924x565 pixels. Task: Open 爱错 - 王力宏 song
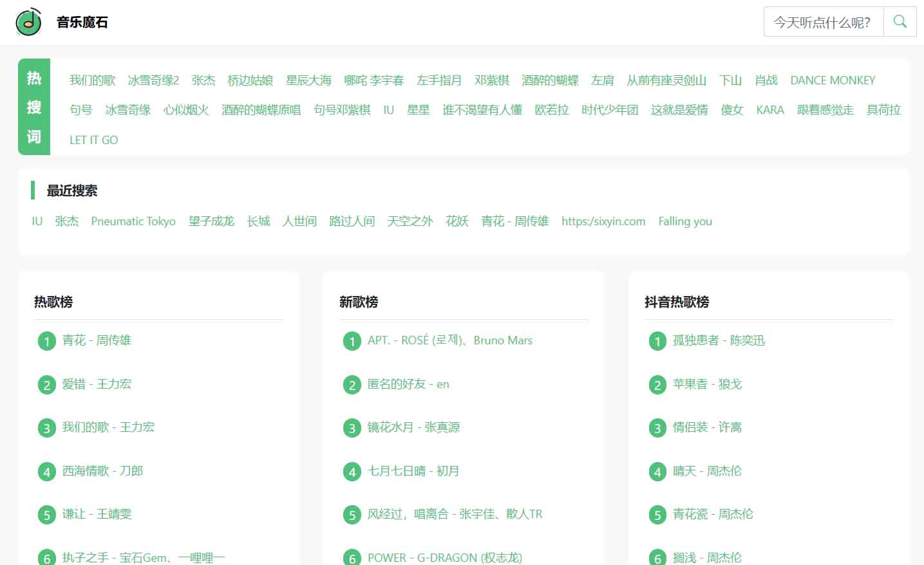(x=97, y=384)
